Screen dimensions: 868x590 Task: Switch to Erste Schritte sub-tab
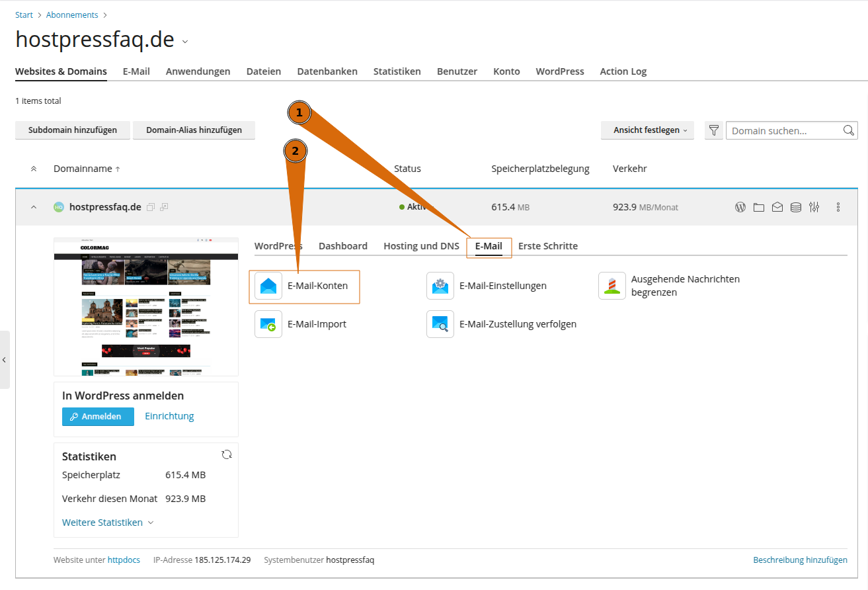[x=548, y=246]
